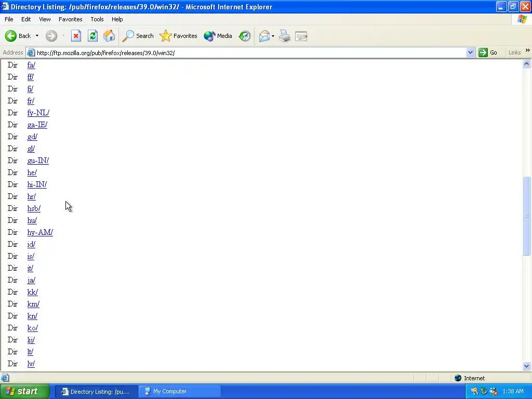The height and width of the screenshot is (399, 532).
Task: Open the fy-NL/ directory link
Action: [38, 113]
